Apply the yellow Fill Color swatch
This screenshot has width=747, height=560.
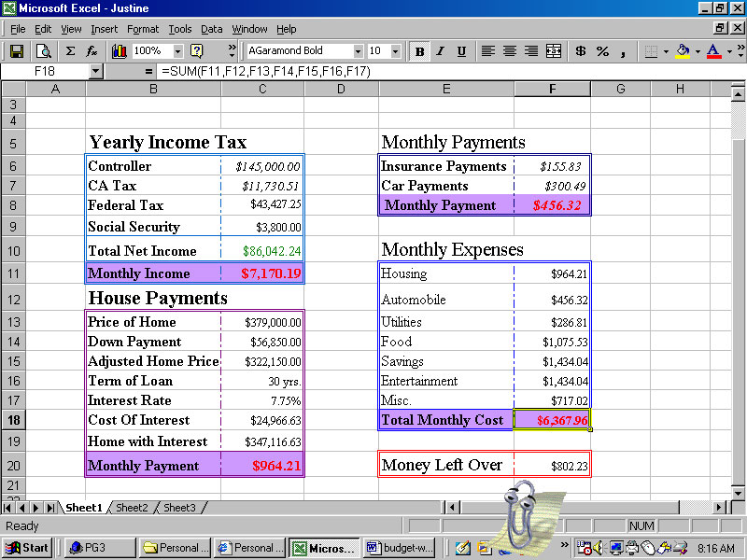point(683,51)
